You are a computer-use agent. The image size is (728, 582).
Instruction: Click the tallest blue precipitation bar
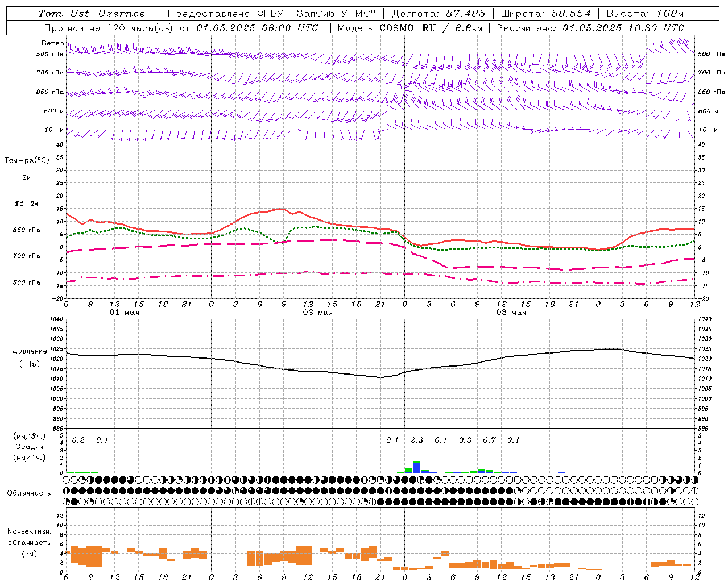416,467
